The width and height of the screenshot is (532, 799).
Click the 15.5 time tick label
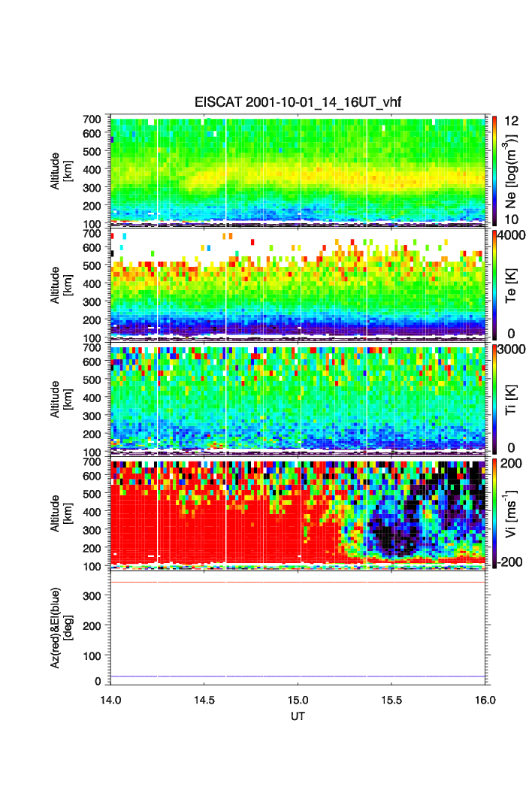pyautogui.click(x=392, y=701)
